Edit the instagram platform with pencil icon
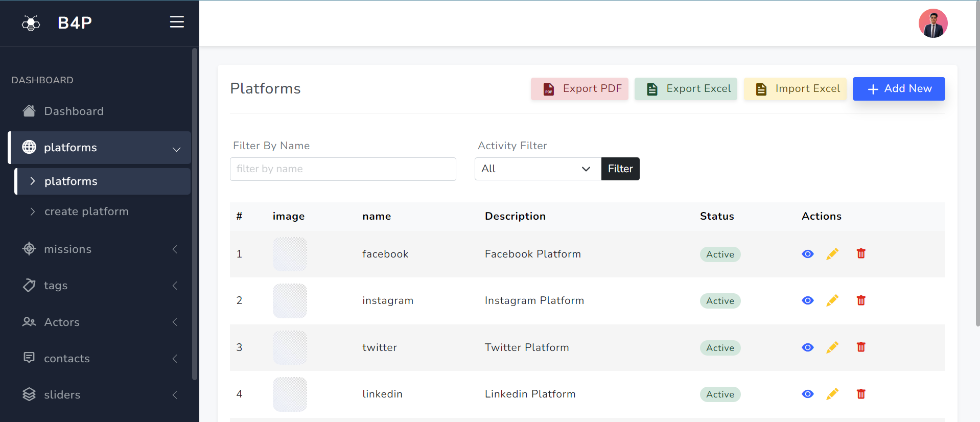The width and height of the screenshot is (980, 422). (832, 300)
